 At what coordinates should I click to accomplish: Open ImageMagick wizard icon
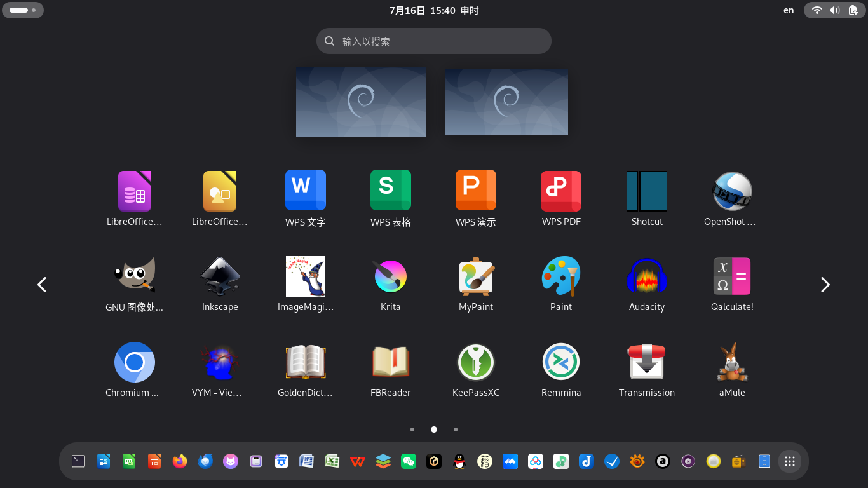[x=306, y=276]
